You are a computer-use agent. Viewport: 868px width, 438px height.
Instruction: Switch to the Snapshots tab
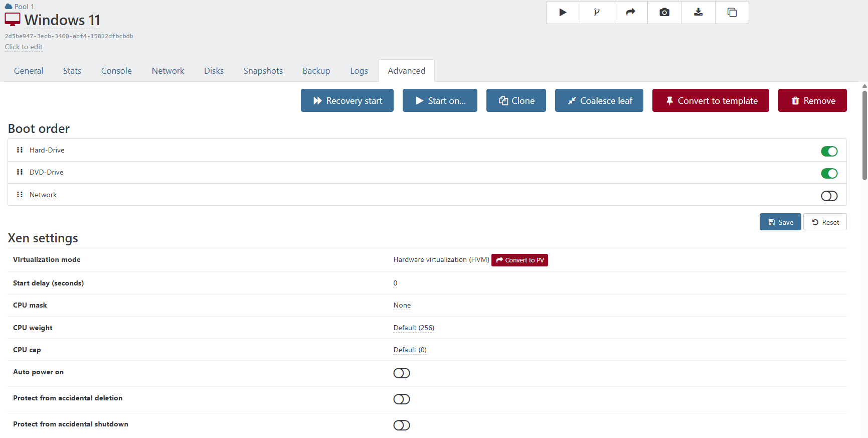click(263, 71)
